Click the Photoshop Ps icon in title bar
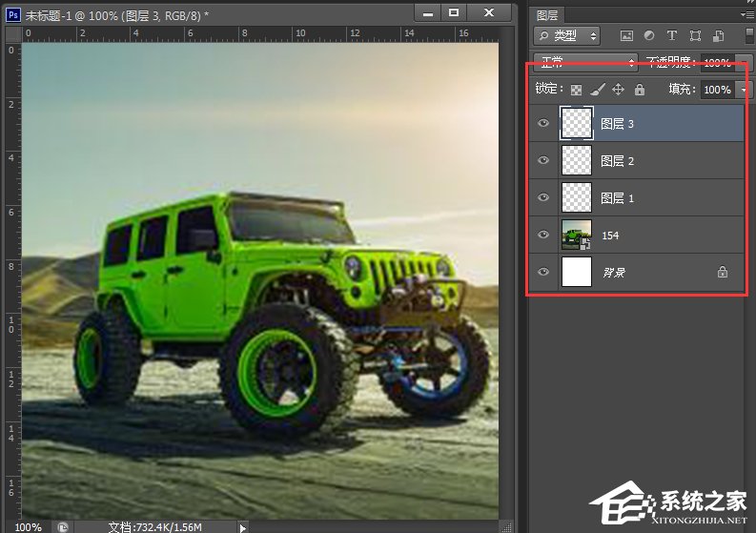The image size is (756, 533). 13,15
